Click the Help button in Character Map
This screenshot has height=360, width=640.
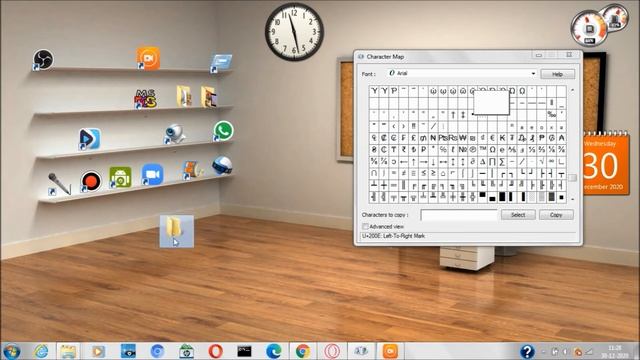[558, 74]
